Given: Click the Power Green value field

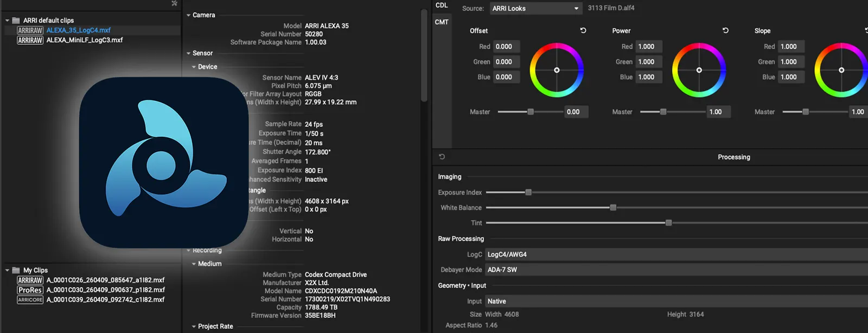Looking at the screenshot, I should tap(649, 62).
